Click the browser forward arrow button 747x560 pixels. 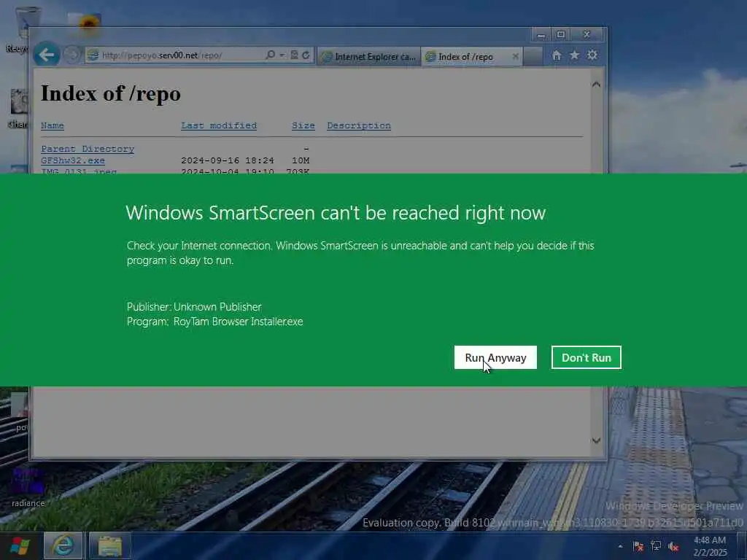(72, 55)
